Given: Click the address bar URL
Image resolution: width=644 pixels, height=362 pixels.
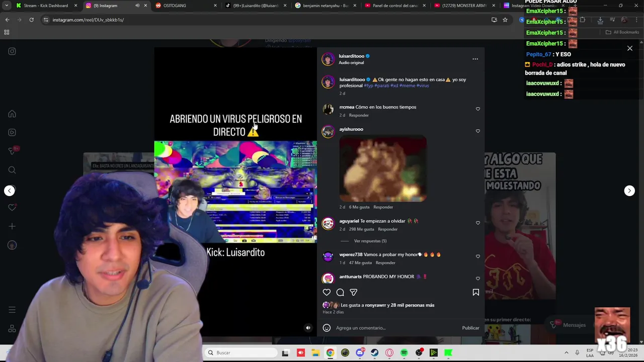Looking at the screenshot, I should coord(88,20).
